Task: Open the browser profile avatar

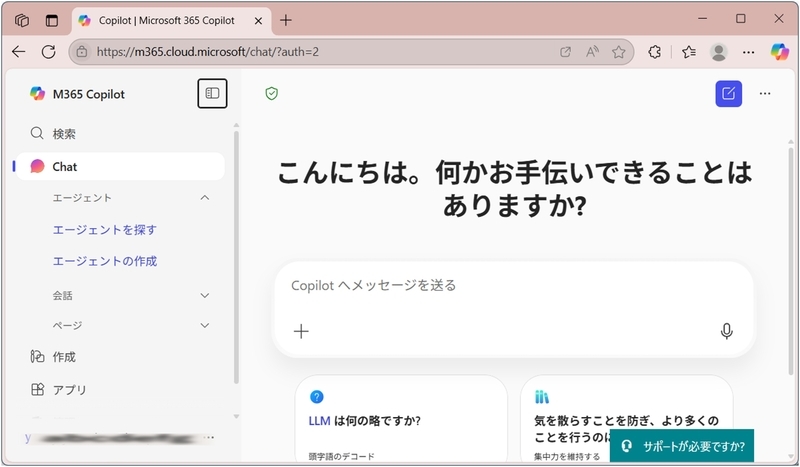Action: [x=719, y=52]
